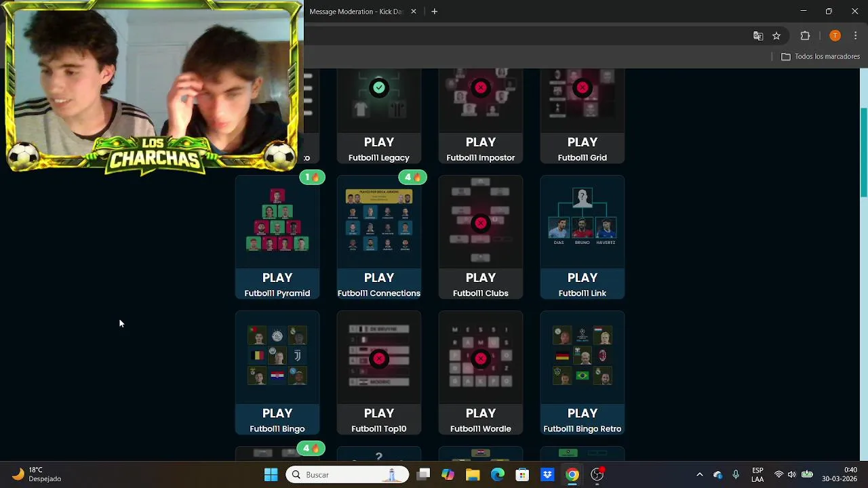Image resolution: width=868 pixels, height=488 pixels.
Task: Play the Futbol11 Bingo game
Action: (x=277, y=373)
